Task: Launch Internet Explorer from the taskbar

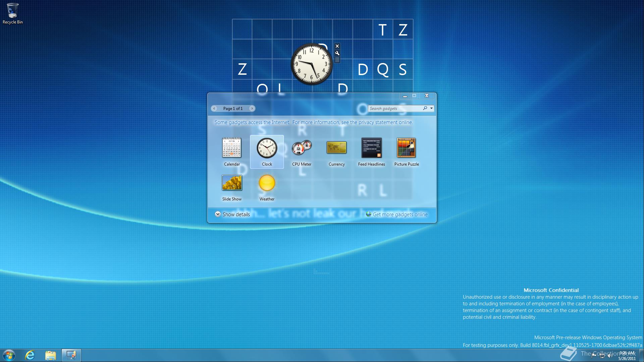Action: coord(30,355)
